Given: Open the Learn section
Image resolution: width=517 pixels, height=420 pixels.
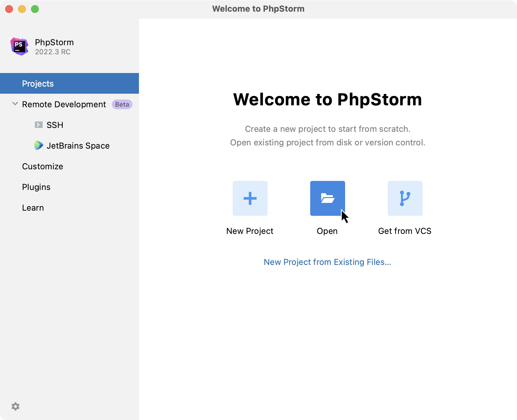Looking at the screenshot, I should 33,207.
